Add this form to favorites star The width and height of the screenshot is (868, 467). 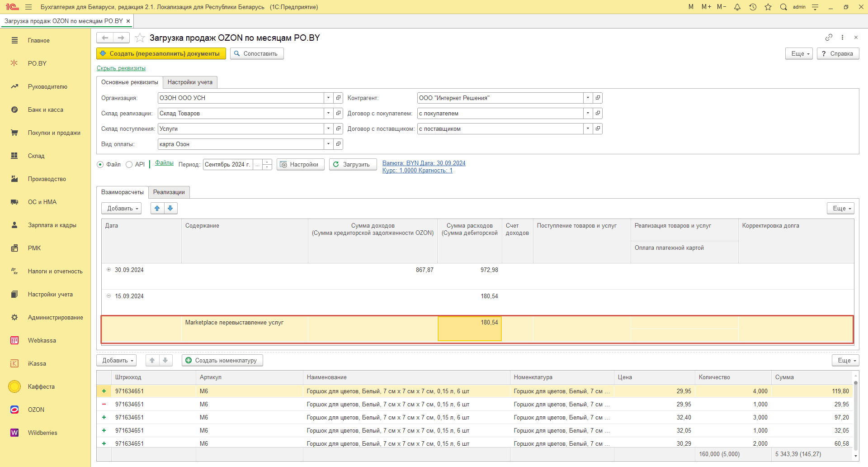coord(140,38)
